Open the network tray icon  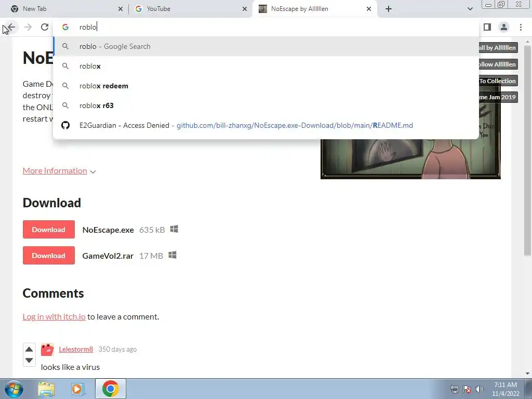[x=454, y=389]
